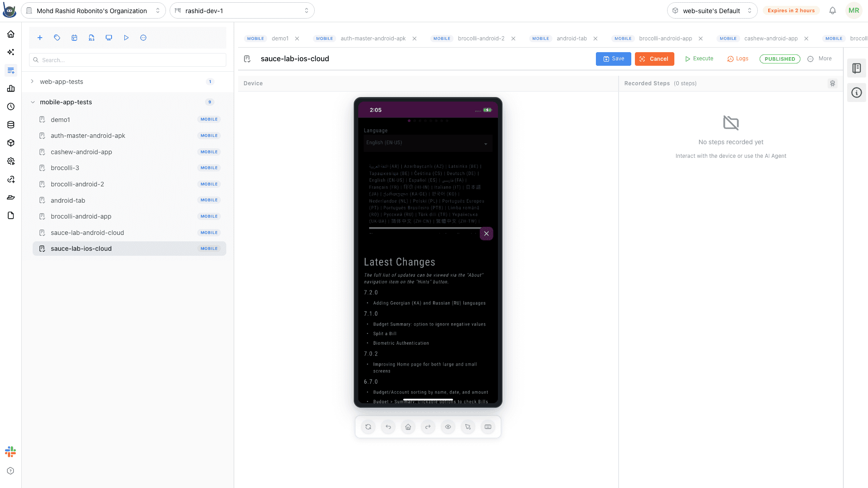Open the gear settings sidebar icon
The height and width of the screenshot is (488, 868).
pos(11,161)
